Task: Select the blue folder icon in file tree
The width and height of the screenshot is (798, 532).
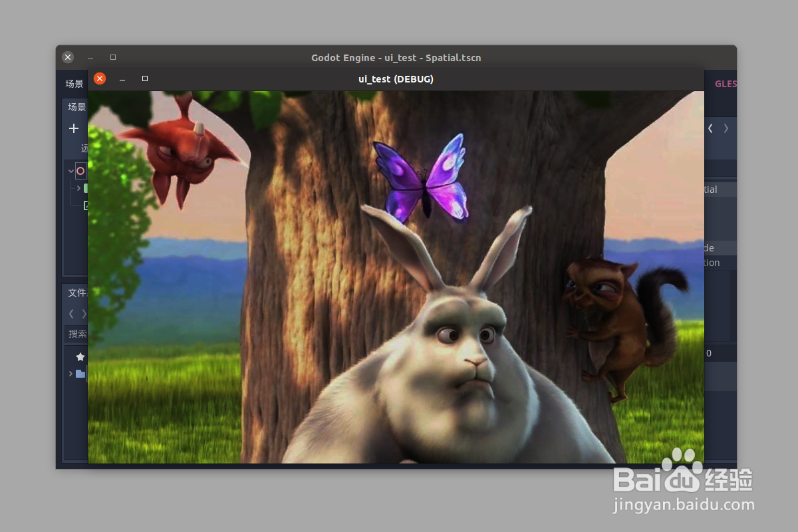Action: [x=80, y=374]
